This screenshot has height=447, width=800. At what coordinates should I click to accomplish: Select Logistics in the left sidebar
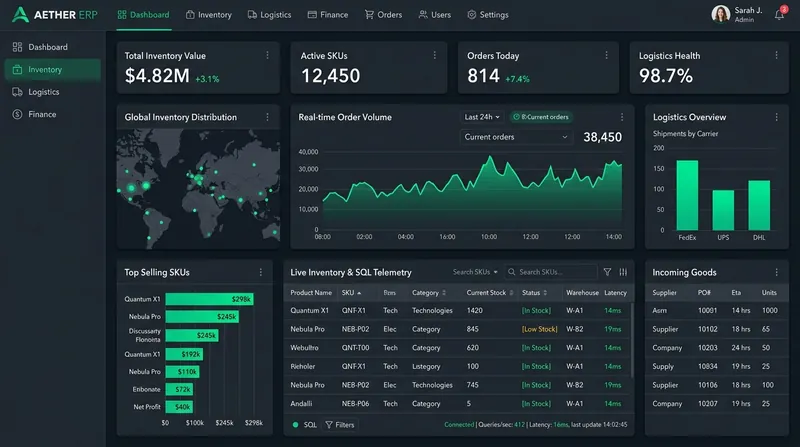53,92
